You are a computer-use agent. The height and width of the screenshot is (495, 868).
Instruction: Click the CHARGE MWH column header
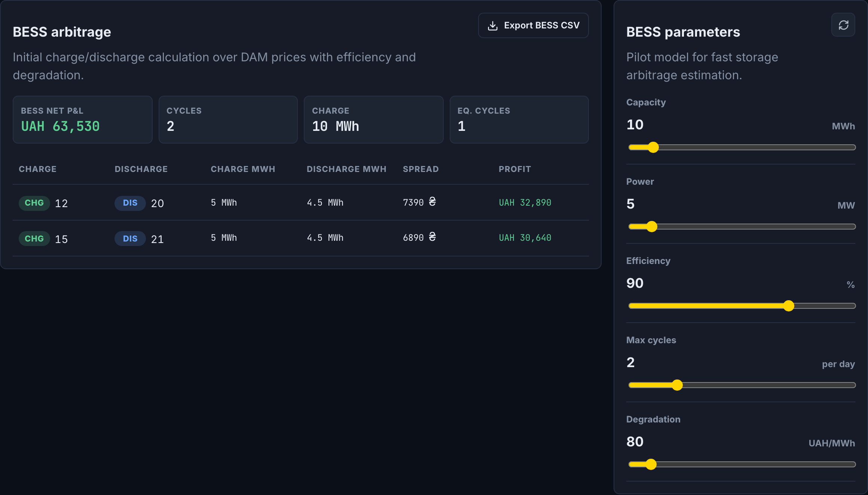pyautogui.click(x=243, y=169)
